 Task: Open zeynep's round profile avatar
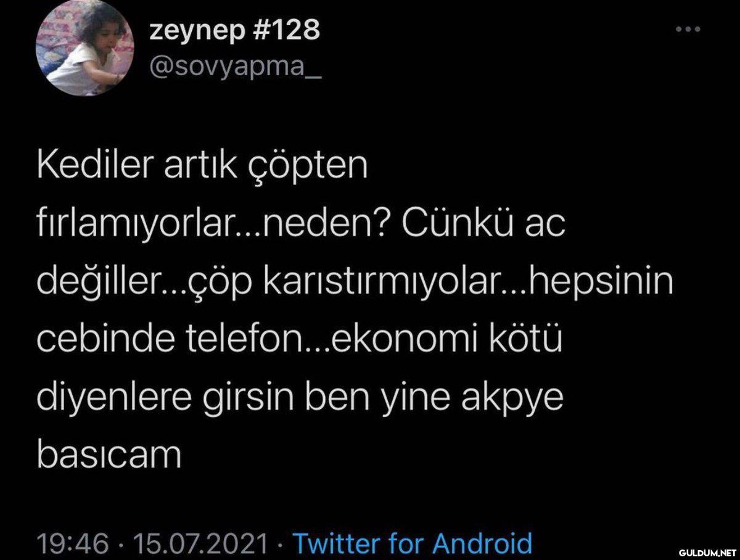(x=86, y=47)
